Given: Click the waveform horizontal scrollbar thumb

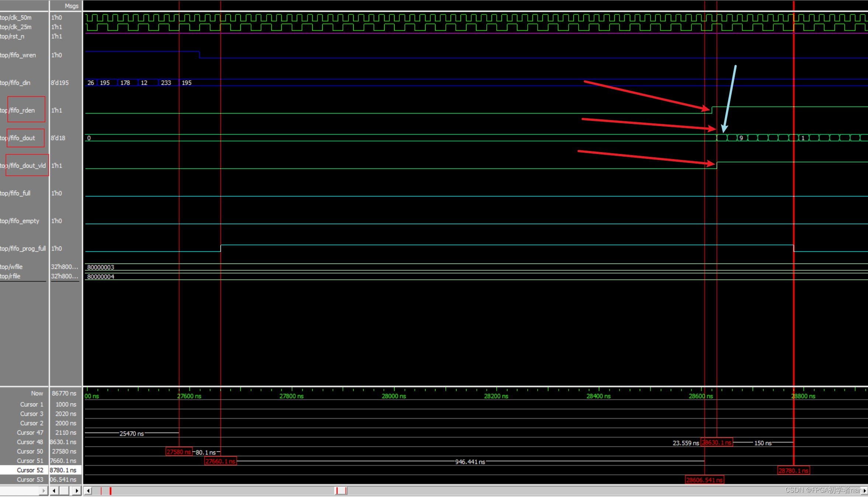Looking at the screenshot, I should pos(341,490).
